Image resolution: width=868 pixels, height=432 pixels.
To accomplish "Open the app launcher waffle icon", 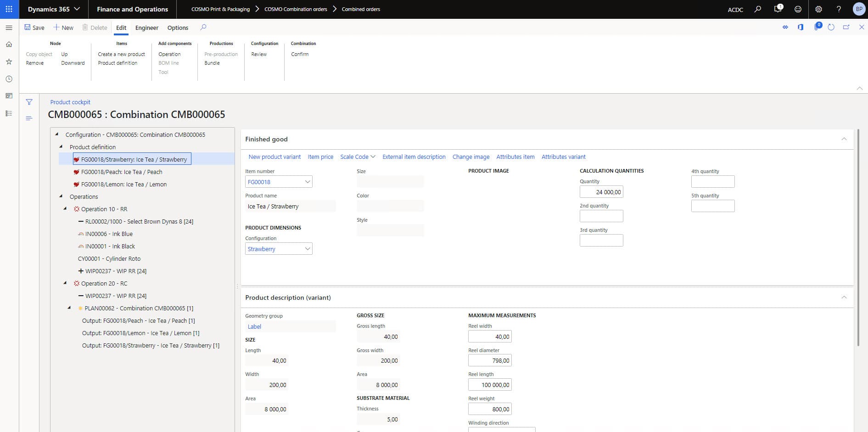I will pyautogui.click(x=9, y=9).
